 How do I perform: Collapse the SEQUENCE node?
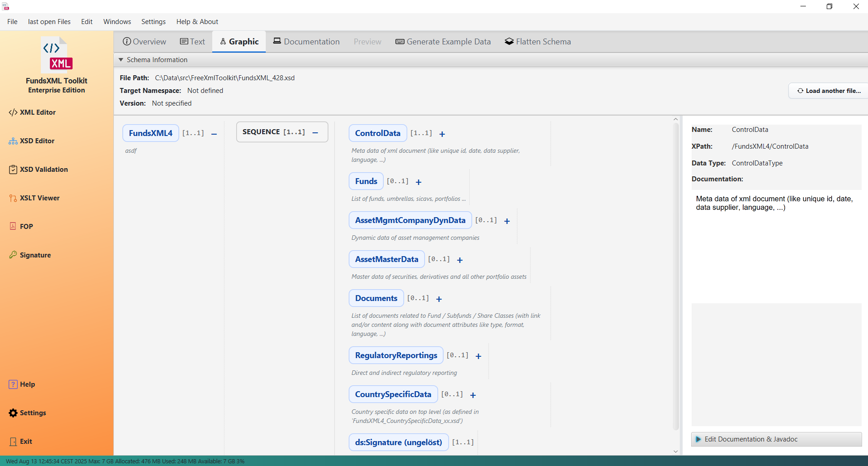(315, 132)
